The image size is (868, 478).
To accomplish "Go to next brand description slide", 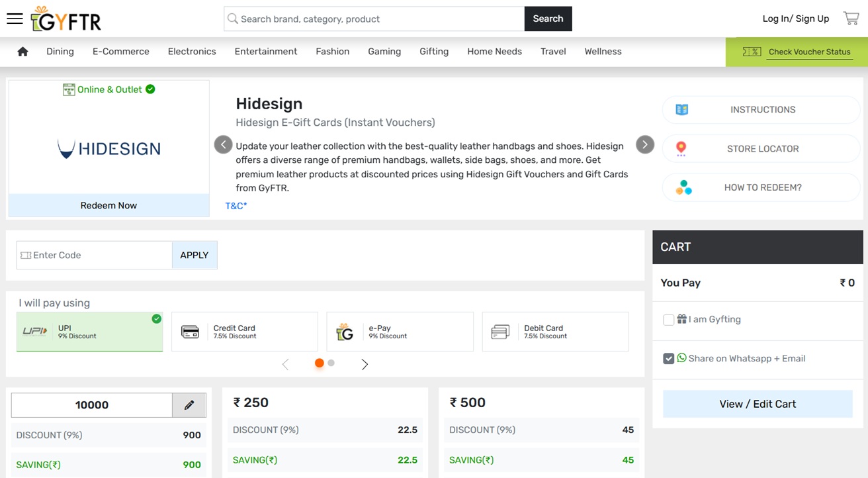I will (645, 144).
